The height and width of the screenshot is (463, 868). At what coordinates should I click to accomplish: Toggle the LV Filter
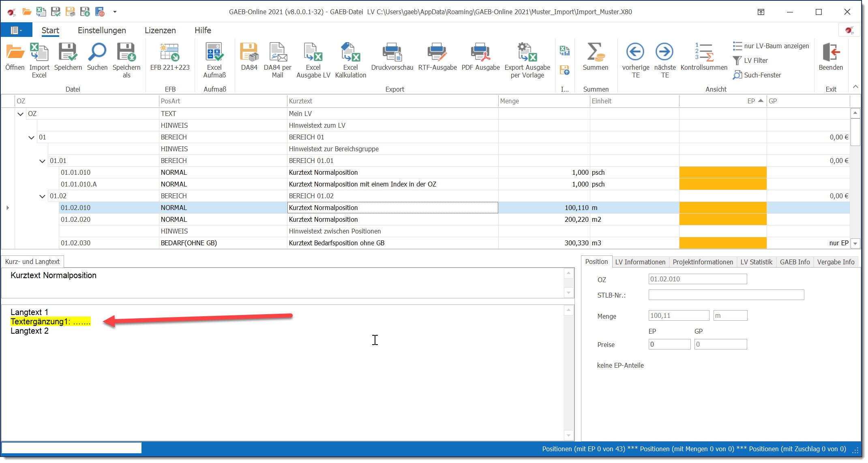tap(751, 60)
